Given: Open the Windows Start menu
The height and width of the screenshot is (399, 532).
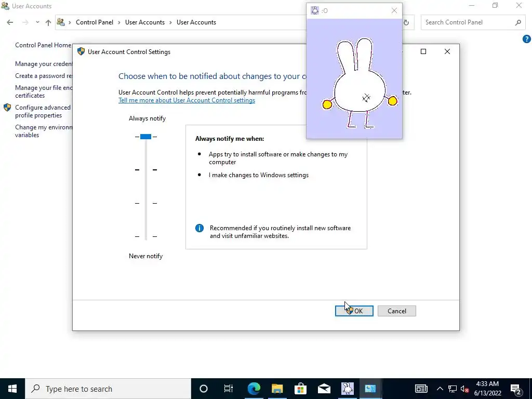Looking at the screenshot, I should pyautogui.click(x=12, y=389).
